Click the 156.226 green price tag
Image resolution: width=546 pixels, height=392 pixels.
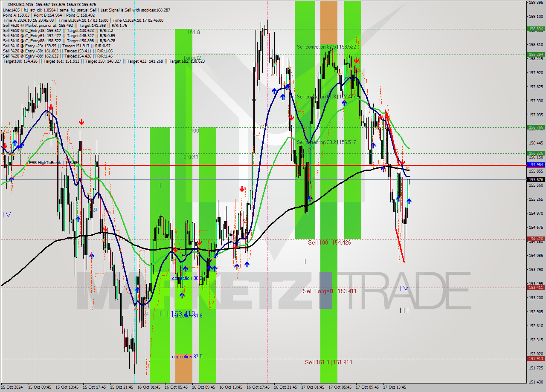pyautogui.click(x=536, y=153)
